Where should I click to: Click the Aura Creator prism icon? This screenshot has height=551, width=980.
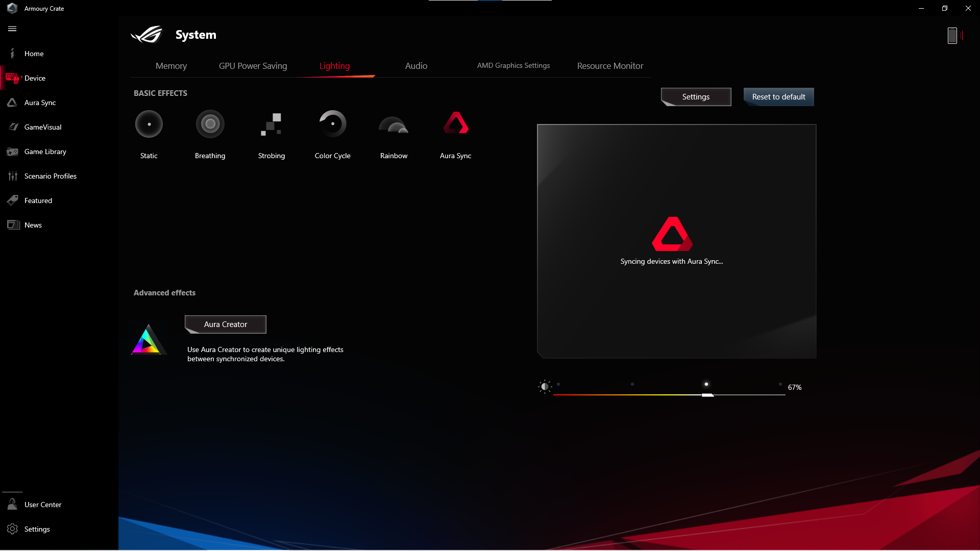point(148,340)
